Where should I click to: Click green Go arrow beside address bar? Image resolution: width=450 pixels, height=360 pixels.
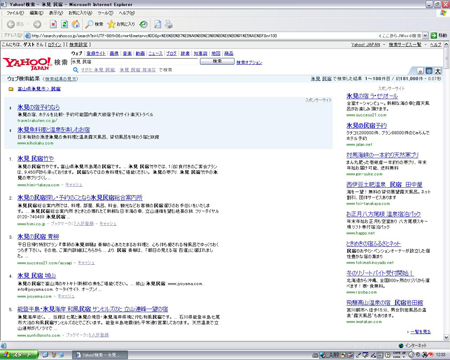434,35
